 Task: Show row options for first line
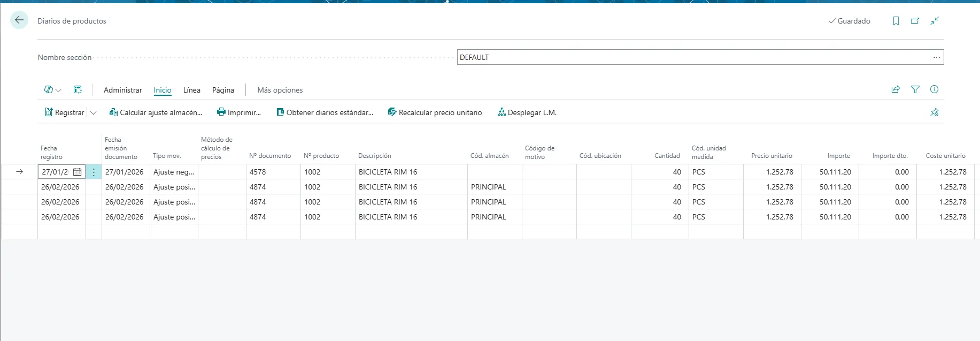[x=94, y=172]
